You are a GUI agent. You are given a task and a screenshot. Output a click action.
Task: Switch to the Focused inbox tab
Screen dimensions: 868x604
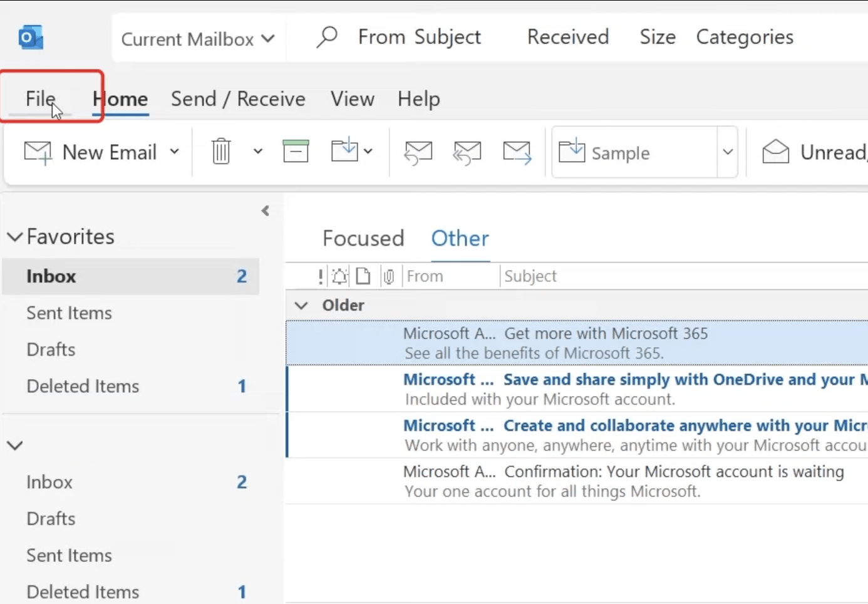tap(363, 238)
